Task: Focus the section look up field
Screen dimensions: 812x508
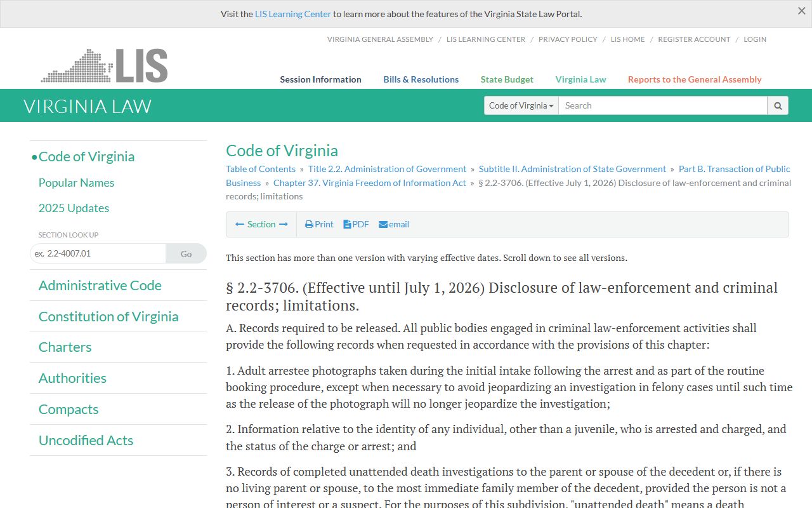Action: pos(98,253)
